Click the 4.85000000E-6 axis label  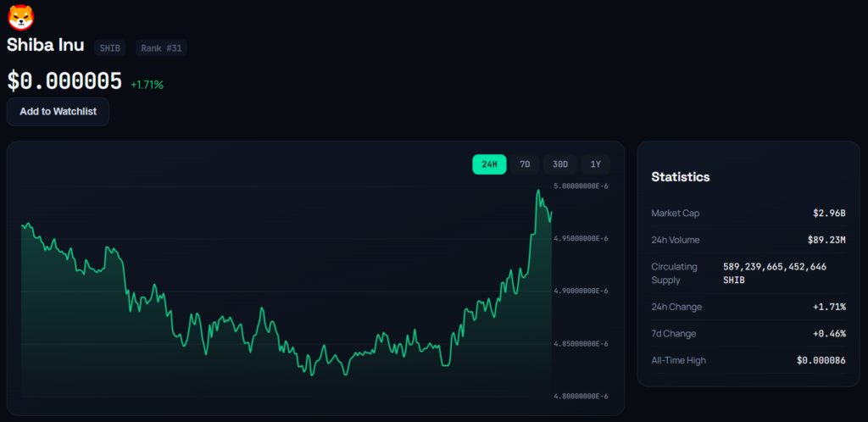click(581, 344)
